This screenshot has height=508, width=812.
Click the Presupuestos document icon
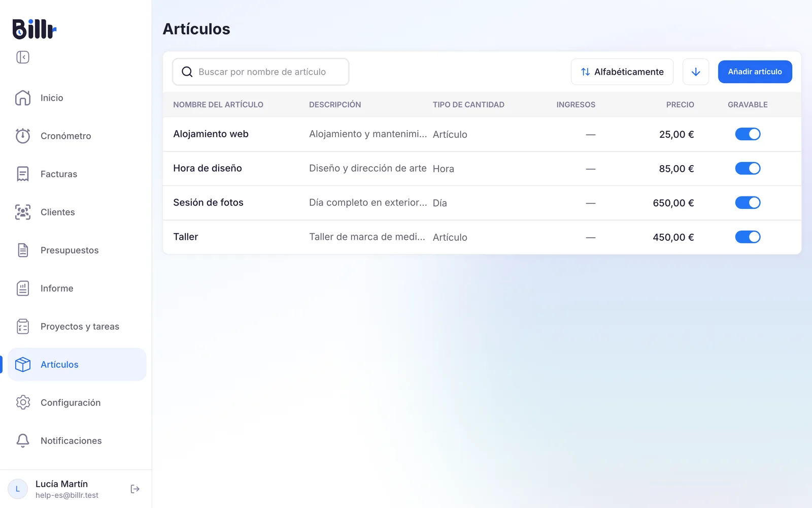click(23, 250)
